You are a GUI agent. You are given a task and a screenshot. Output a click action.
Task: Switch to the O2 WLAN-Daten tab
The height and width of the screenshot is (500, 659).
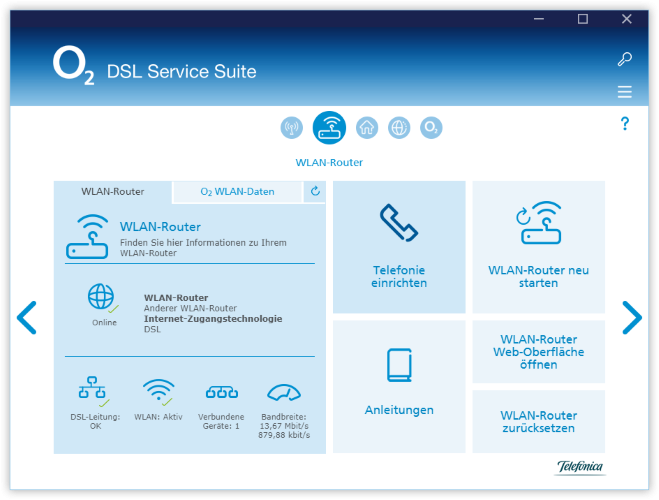tap(237, 192)
